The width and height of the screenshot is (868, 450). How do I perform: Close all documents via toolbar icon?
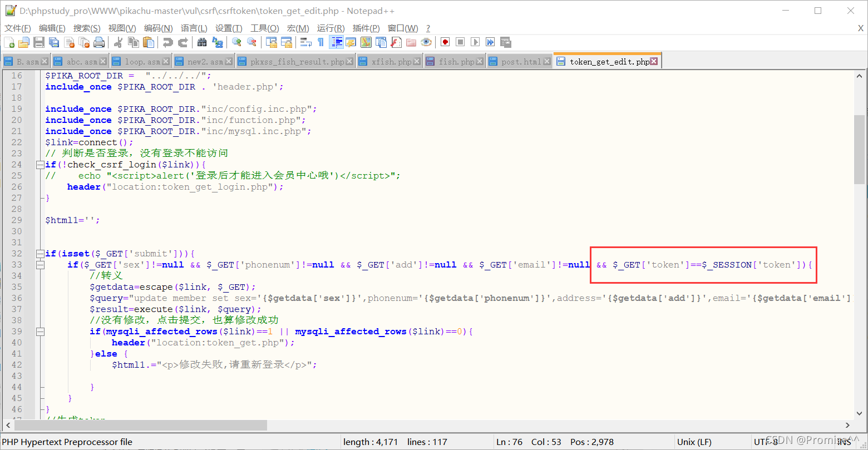(84, 42)
